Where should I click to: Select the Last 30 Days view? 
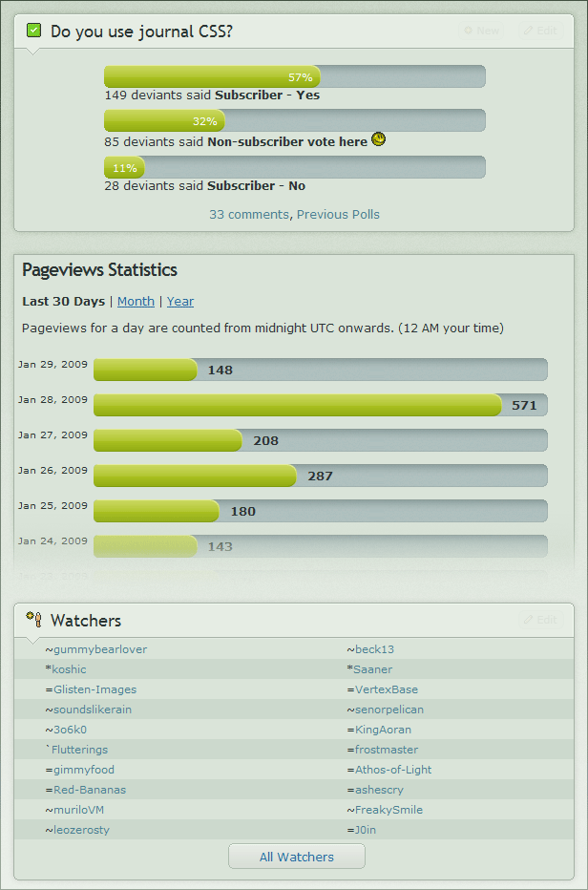pyautogui.click(x=64, y=302)
